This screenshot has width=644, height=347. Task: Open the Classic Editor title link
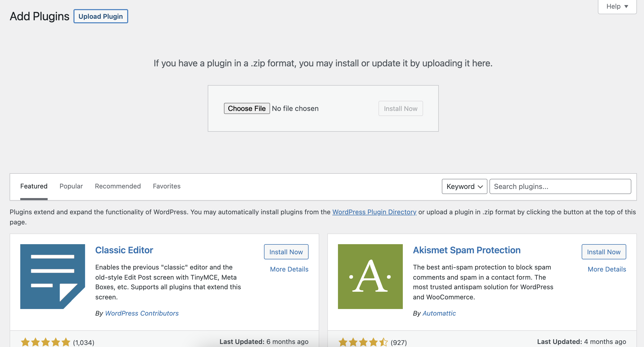pos(124,250)
